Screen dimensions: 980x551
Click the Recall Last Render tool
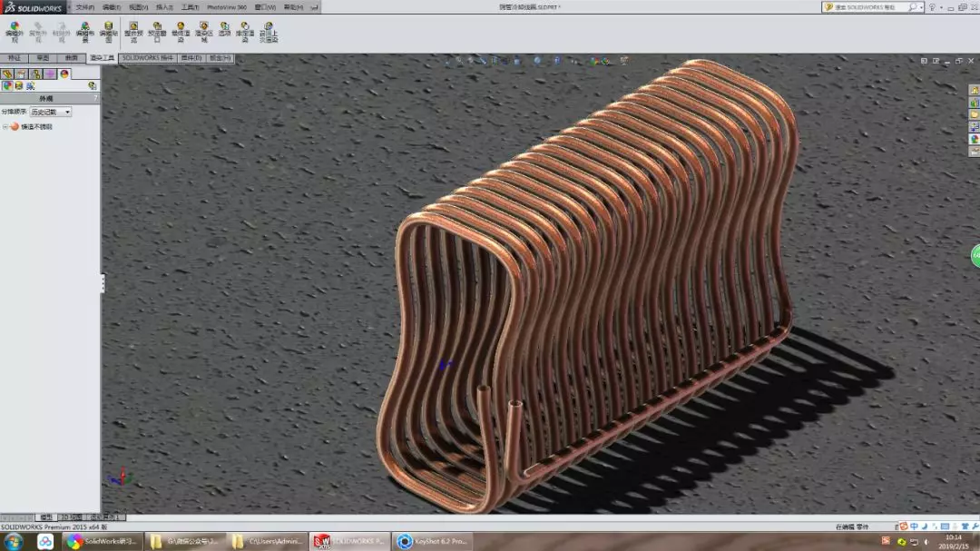click(x=269, y=32)
